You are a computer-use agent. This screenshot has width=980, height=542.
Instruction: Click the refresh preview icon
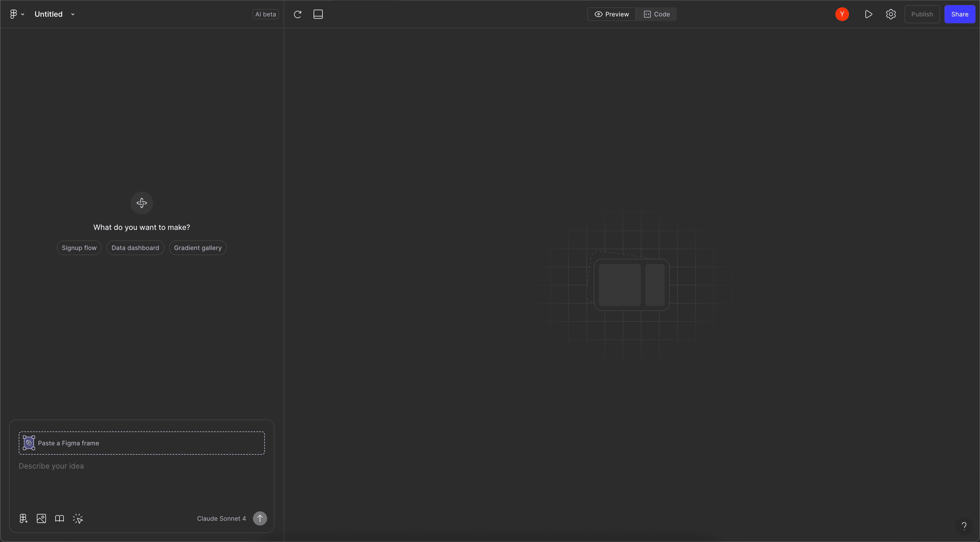coord(297,14)
